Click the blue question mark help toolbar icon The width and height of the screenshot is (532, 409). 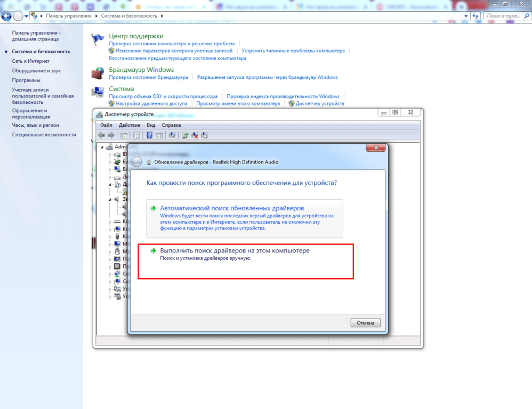(149, 135)
